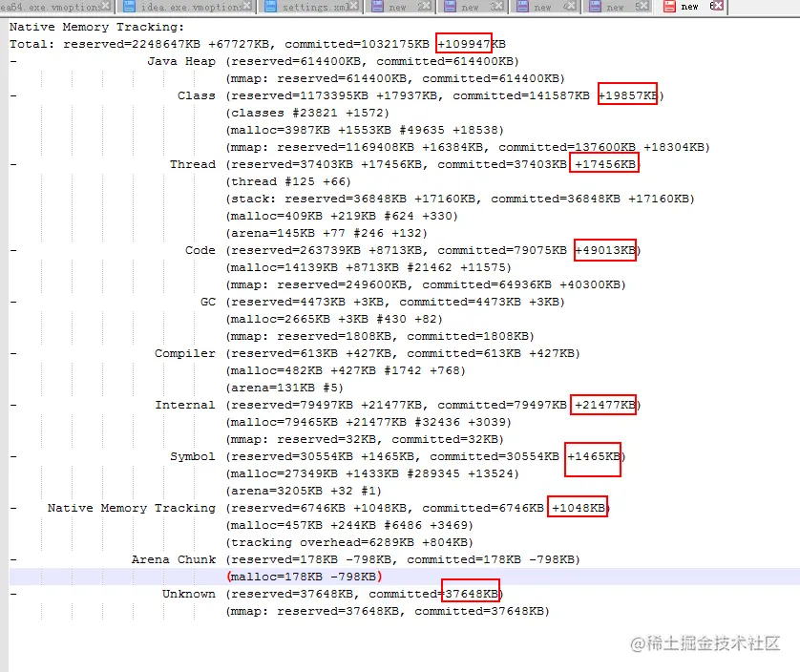800x672 pixels.
Task: Click the 'Native Memory Tracking:' heading line
Action: tap(97, 27)
